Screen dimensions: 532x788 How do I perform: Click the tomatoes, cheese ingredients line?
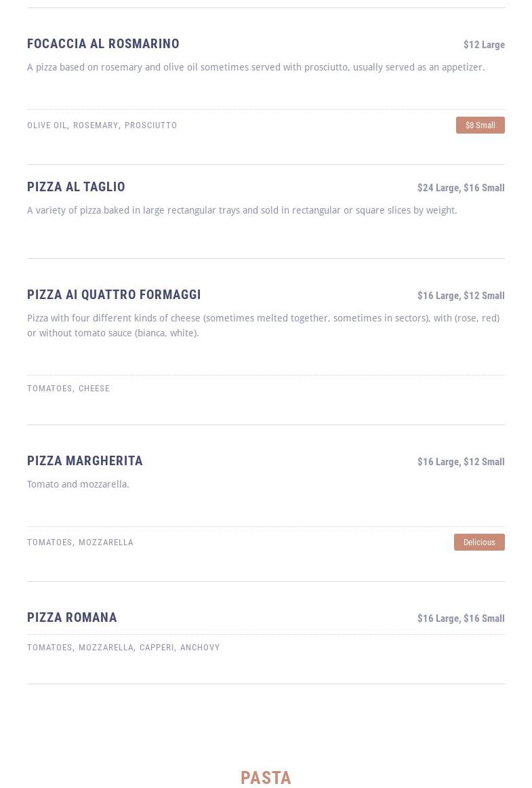click(x=68, y=389)
